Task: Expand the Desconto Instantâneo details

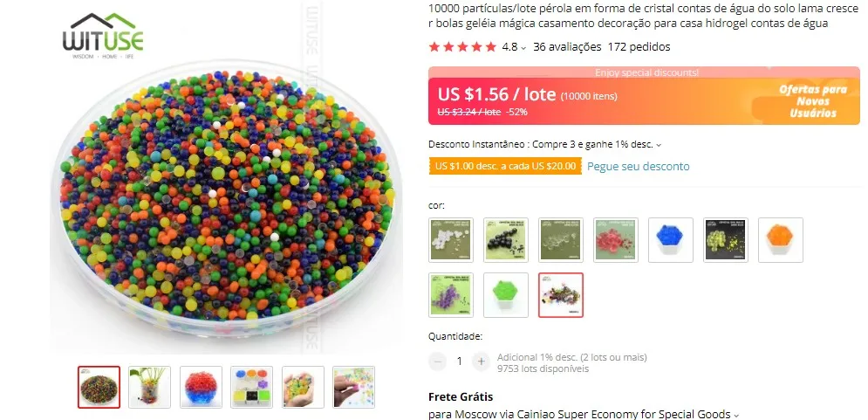Action: point(658,145)
